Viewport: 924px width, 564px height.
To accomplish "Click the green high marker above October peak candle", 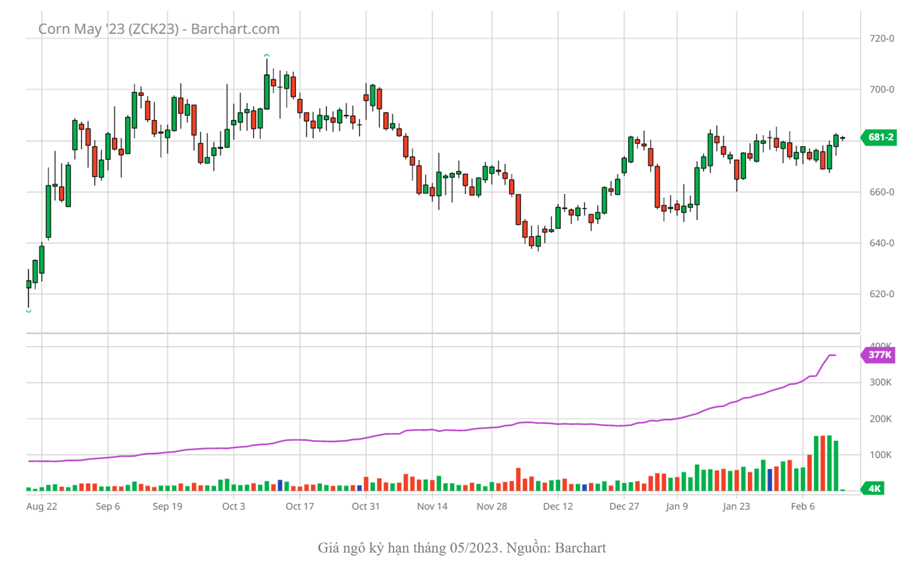I will (267, 56).
